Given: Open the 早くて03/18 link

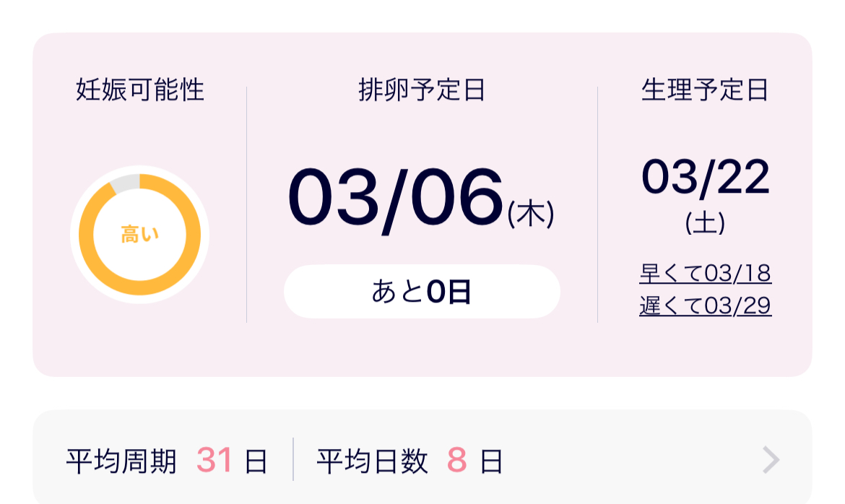Looking at the screenshot, I should point(705,273).
